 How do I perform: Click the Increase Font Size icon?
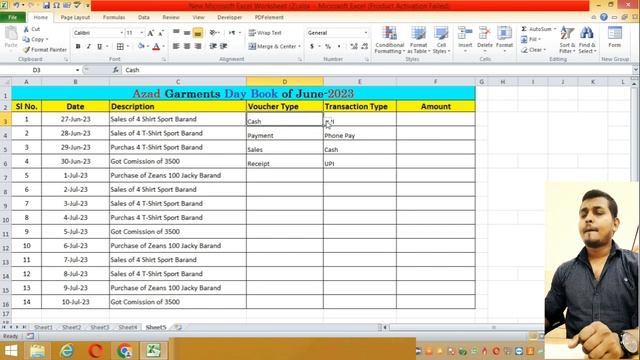point(151,33)
